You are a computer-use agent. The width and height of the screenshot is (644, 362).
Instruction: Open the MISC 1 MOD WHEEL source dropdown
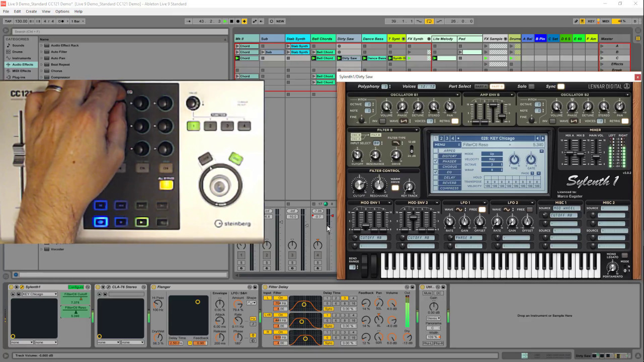click(567, 208)
